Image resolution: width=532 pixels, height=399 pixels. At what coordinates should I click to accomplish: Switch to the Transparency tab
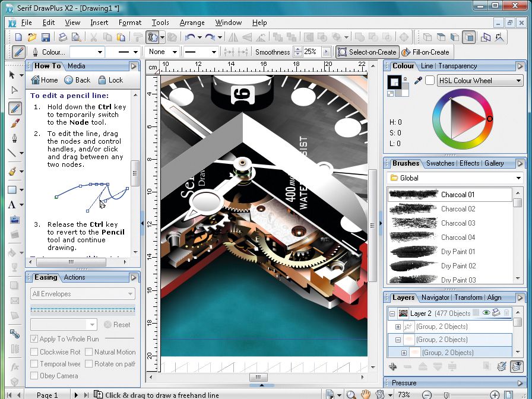[458, 66]
